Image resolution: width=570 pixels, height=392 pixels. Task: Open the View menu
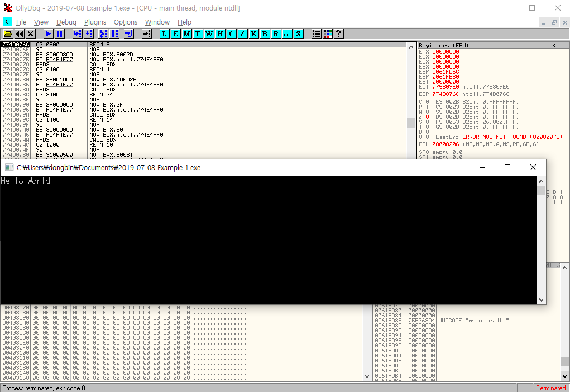[41, 22]
